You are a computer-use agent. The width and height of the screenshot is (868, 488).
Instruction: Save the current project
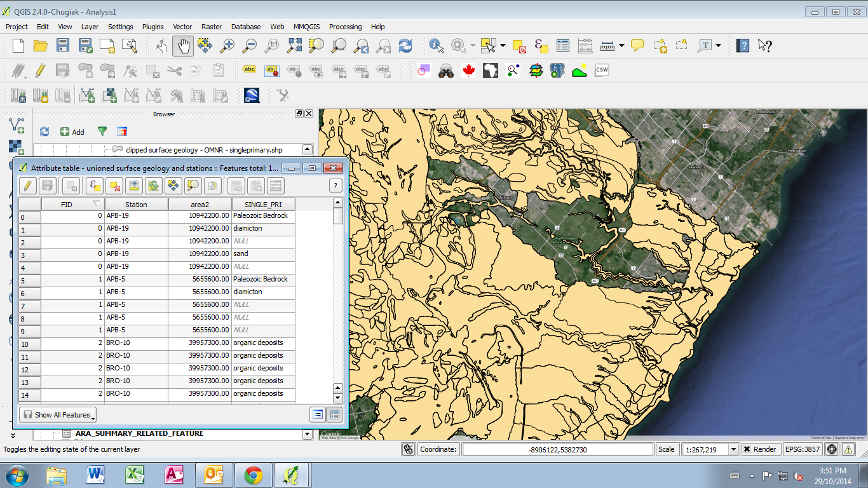click(62, 46)
